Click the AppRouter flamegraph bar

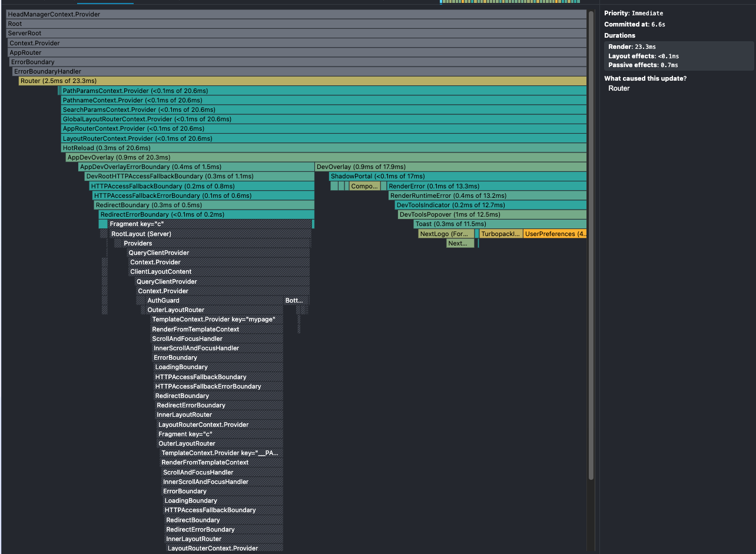click(297, 52)
